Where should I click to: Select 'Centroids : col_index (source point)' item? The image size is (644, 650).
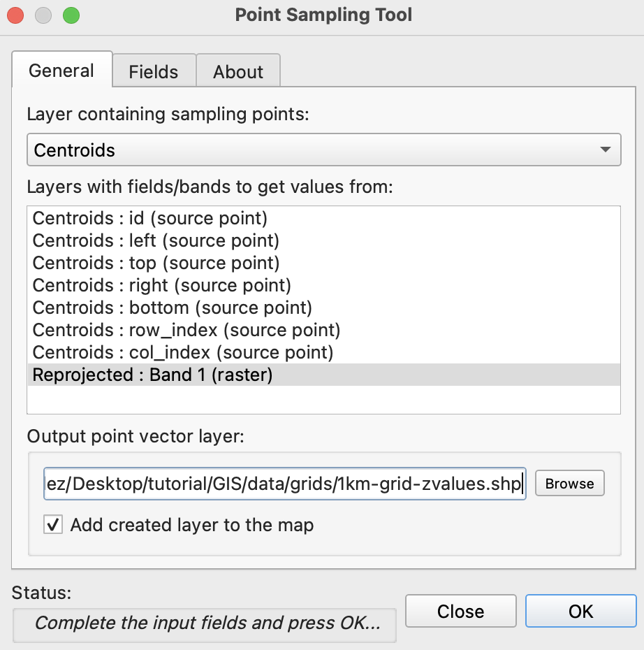pos(183,352)
